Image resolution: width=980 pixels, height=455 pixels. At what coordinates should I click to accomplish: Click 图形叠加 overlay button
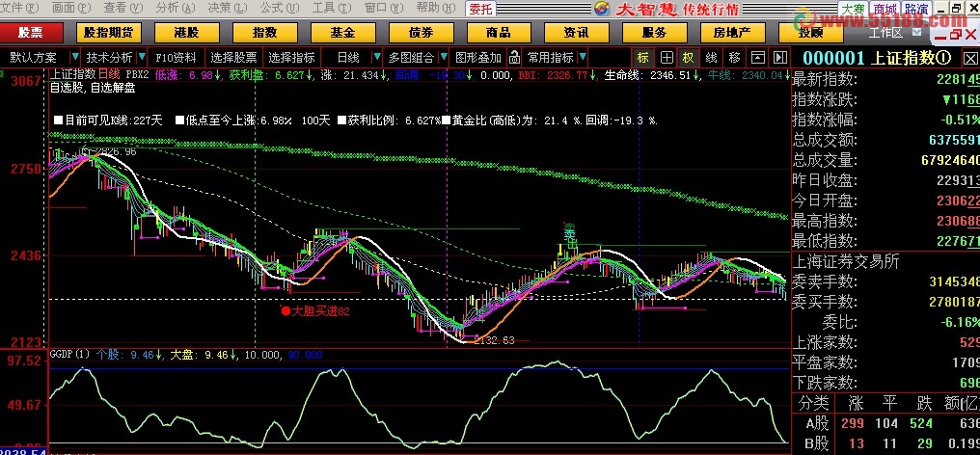pyautogui.click(x=478, y=58)
